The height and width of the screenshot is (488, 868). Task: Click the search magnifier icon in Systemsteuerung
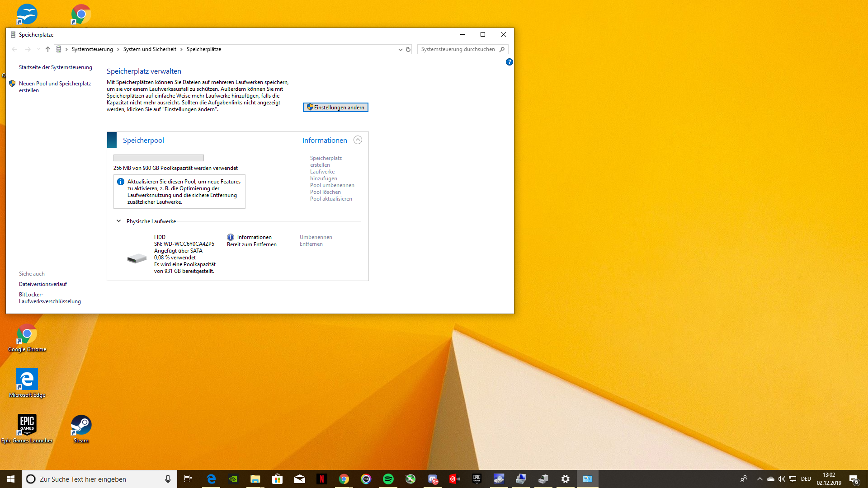click(502, 49)
